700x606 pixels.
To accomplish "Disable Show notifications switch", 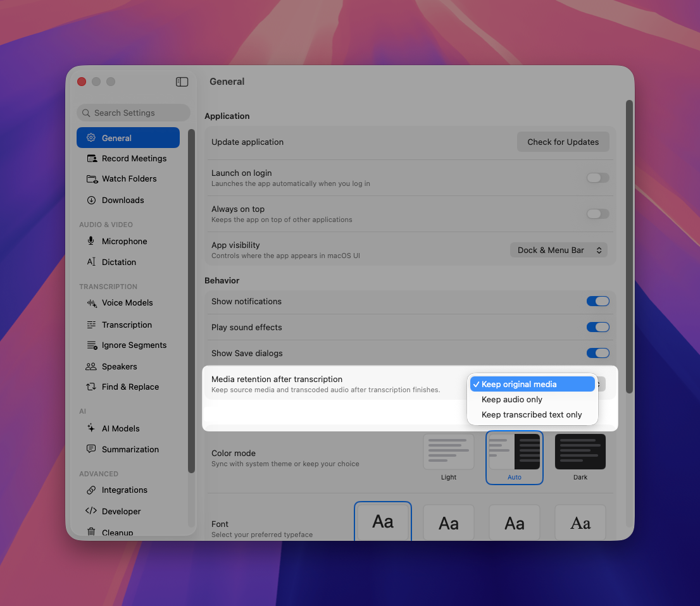I will coord(597,301).
